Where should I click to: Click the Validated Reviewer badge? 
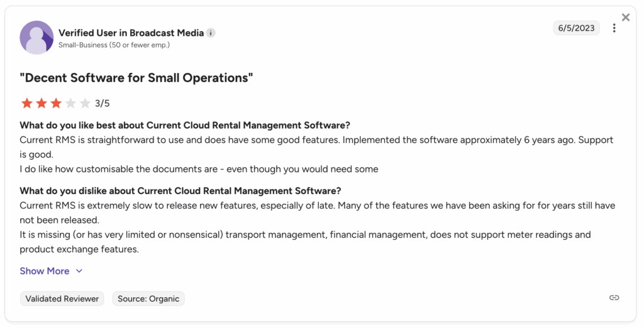coord(62,298)
